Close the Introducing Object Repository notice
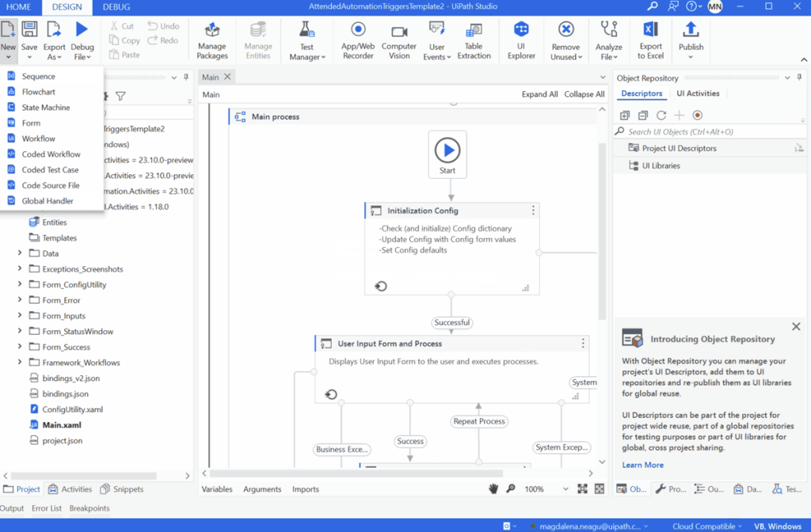The width and height of the screenshot is (811, 532). pyautogui.click(x=796, y=326)
